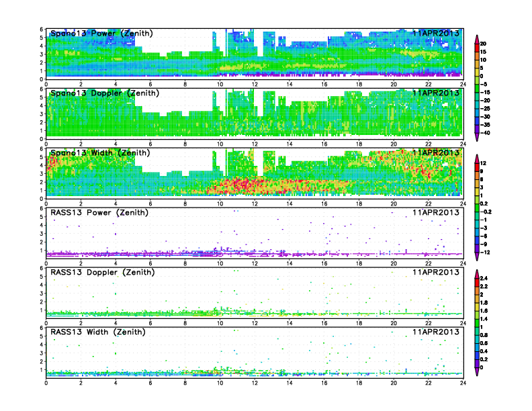The height and width of the screenshot is (411, 532).
Task: Click the '15' label on top colorbar
Action: (483, 52)
